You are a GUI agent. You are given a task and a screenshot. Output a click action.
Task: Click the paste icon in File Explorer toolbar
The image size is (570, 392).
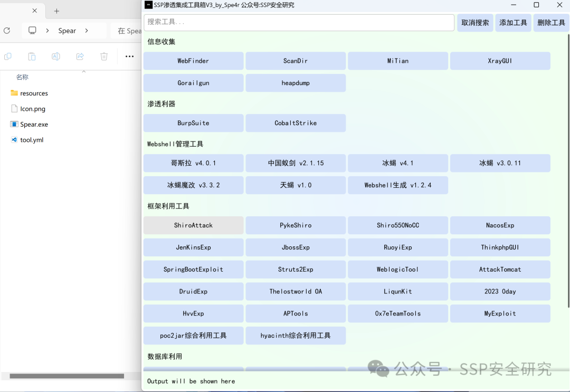tap(32, 56)
